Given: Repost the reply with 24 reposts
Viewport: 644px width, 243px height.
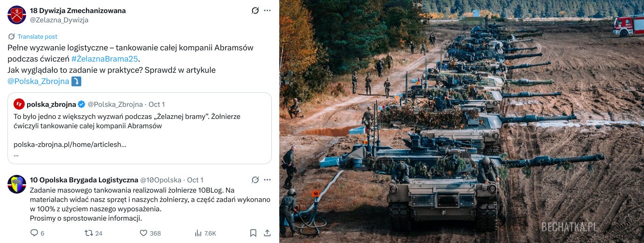Looking at the screenshot, I should pos(93,233).
